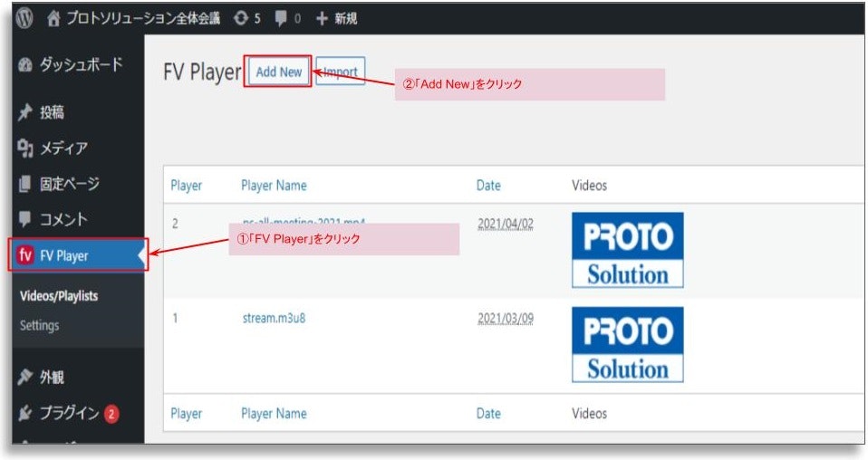This screenshot has width=868, height=460.
Task: Sort by the Player Name header at top
Action: (x=274, y=186)
